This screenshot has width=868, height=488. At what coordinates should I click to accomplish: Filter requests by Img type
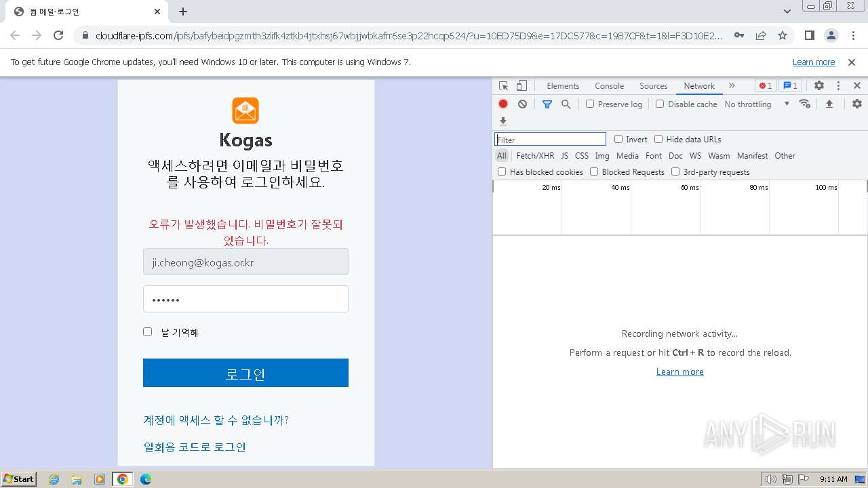coord(602,155)
